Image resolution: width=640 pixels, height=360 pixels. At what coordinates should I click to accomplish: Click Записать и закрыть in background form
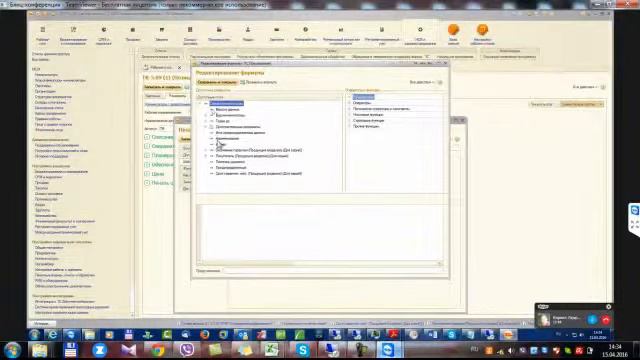(x=162, y=87)
